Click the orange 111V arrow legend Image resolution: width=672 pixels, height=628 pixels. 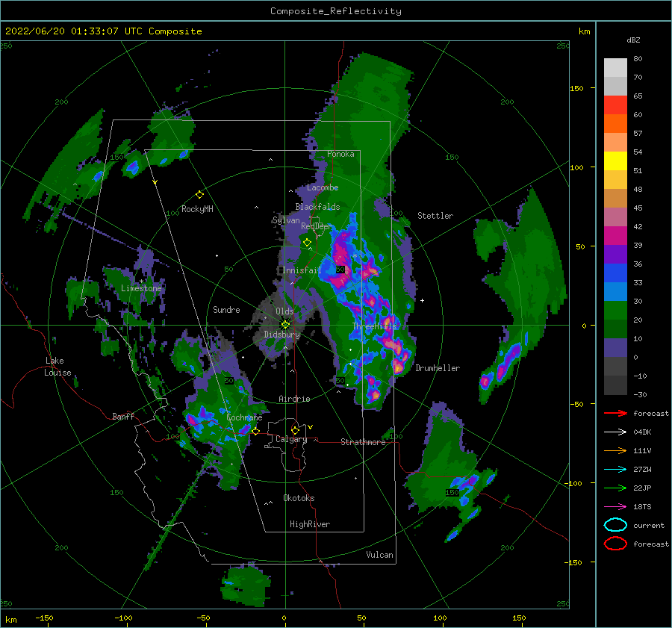(615, 450)
